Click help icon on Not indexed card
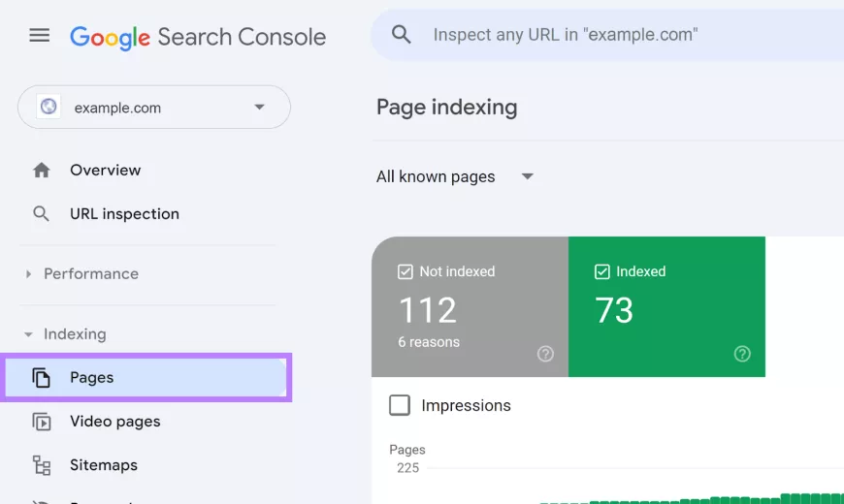844x504 pixels. 545,354
